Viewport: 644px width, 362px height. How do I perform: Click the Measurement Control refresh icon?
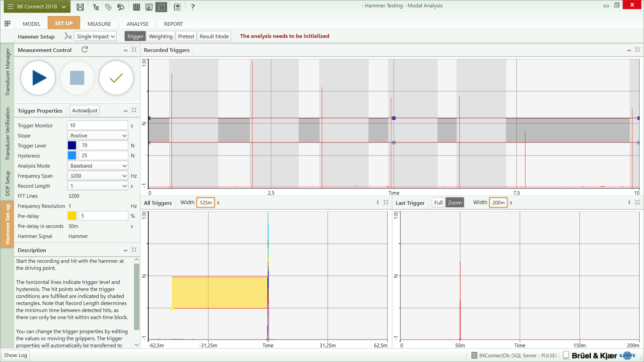click(85, 50)
